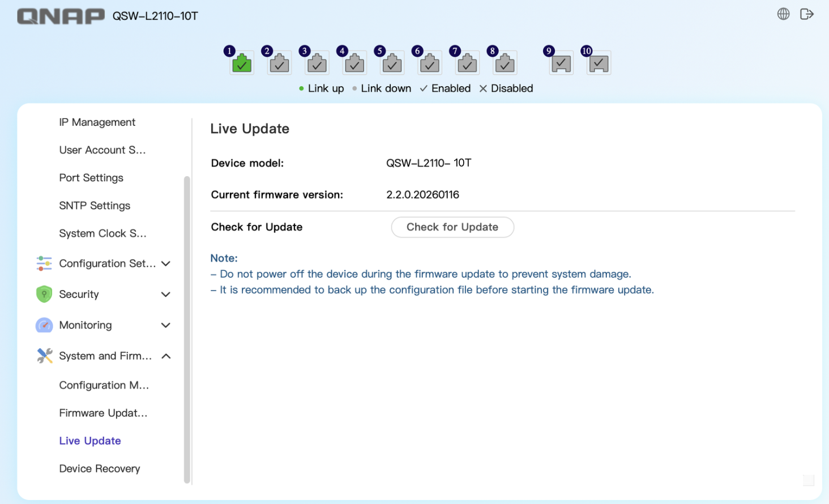Select the Port 5 port icon

coord(391,63)
